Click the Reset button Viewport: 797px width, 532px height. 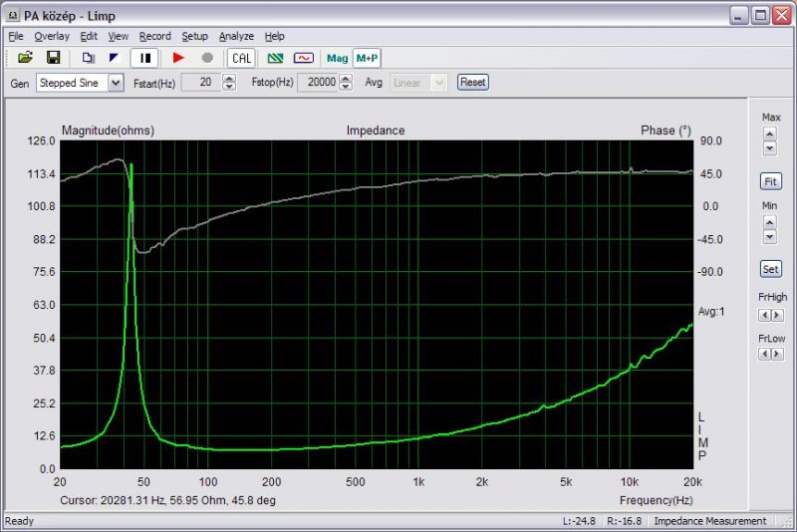[x=472, y=82]
